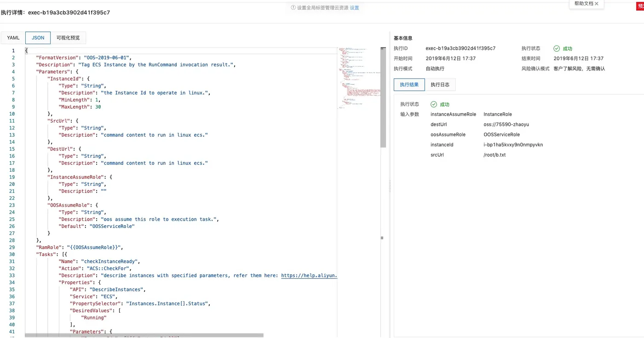Viewport: 644px width, 338px height.
Task: Click the "checkInstanceReady" name value
Action: click(x=110, y=262)
